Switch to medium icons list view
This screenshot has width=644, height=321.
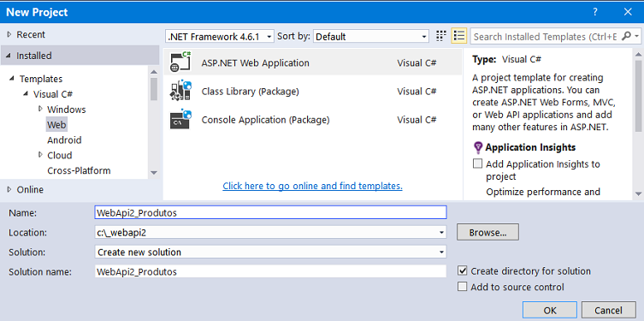tap(458, 36)
